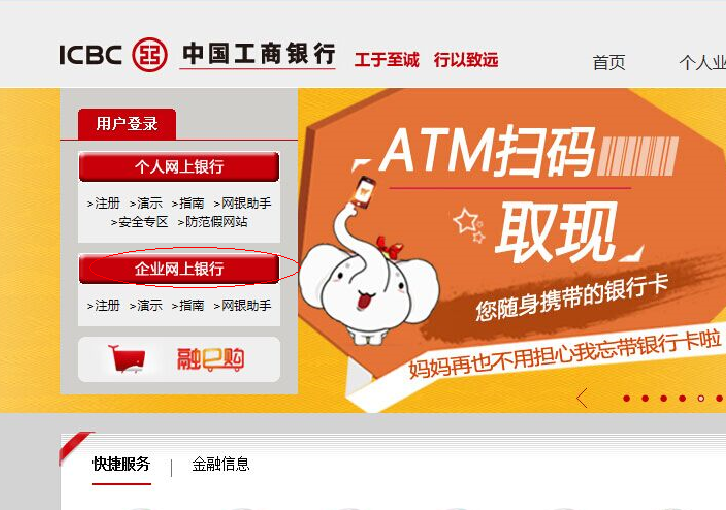Open 注册 link under personal banking

pos(103,203)
